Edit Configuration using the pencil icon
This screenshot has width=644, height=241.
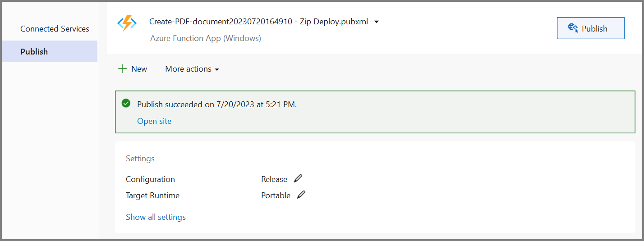[298, 179]
